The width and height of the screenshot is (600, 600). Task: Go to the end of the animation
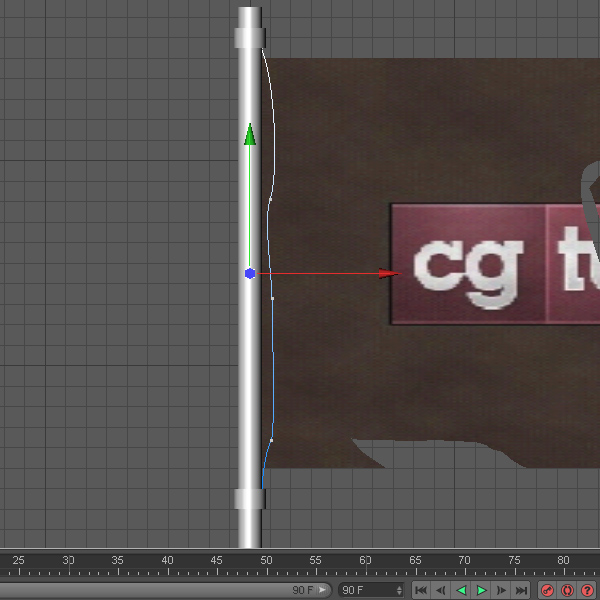coord(521,590)
